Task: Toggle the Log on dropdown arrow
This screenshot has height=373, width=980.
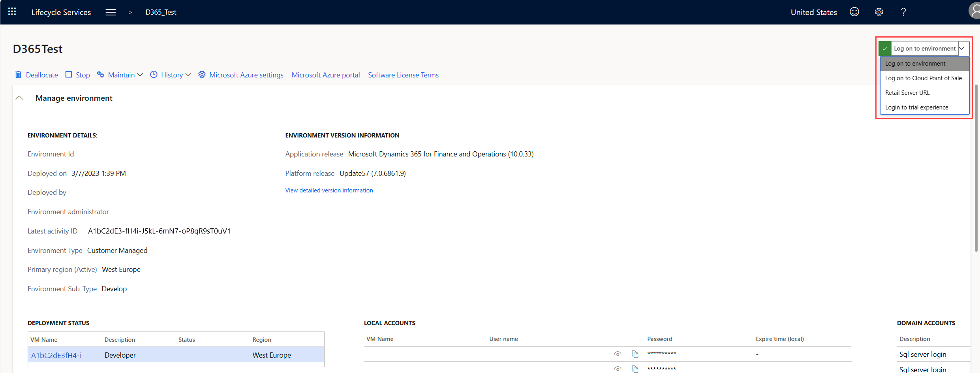Action: [963, 48]
